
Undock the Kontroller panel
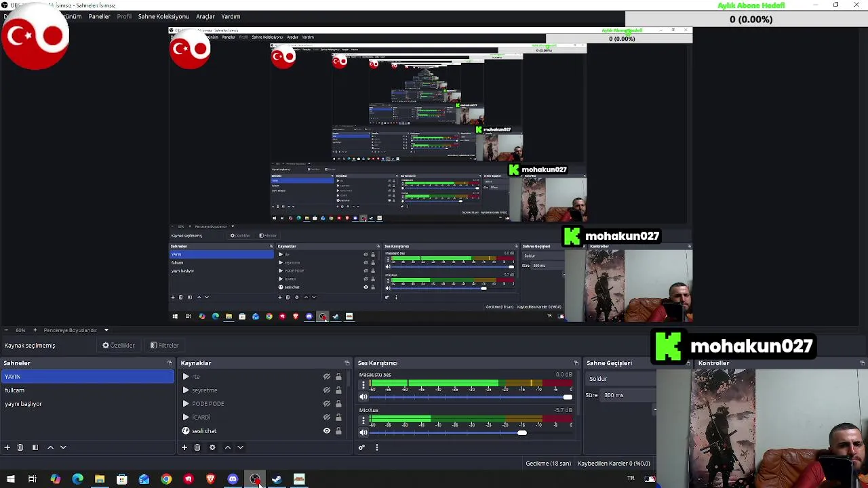(x=862, y=363)
